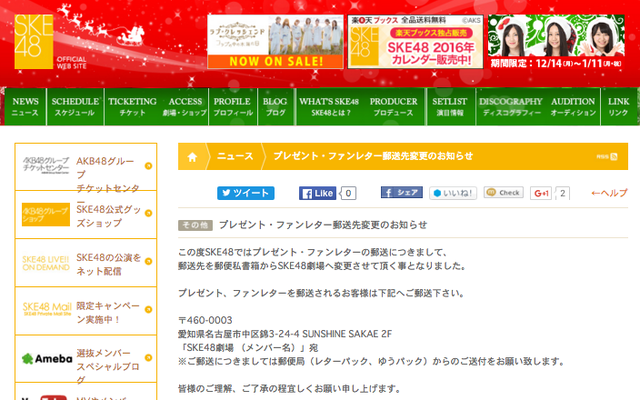Open the LINK menu item
Screen dimensions: 640x400
618,107
